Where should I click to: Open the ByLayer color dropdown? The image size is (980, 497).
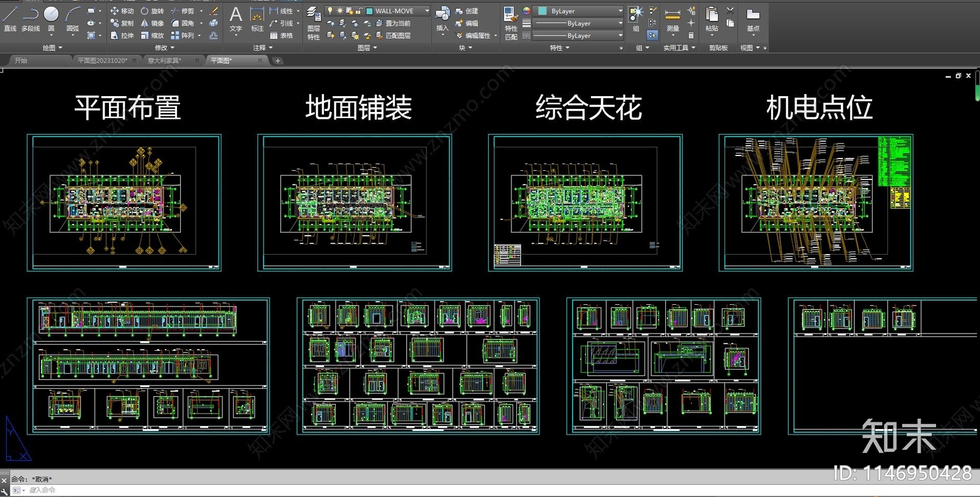620,11
